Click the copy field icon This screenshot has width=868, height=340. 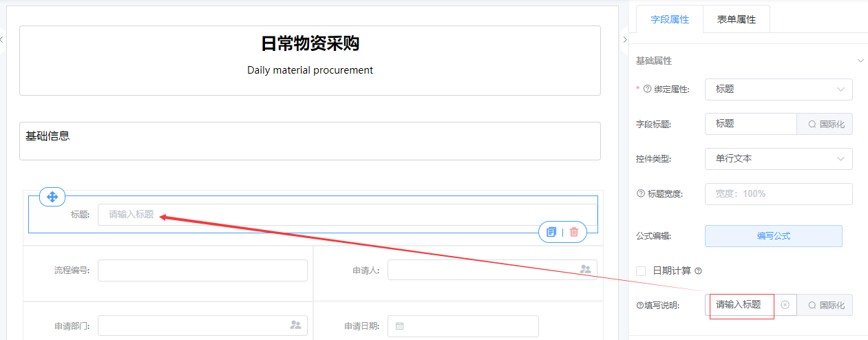click(551, 232)
